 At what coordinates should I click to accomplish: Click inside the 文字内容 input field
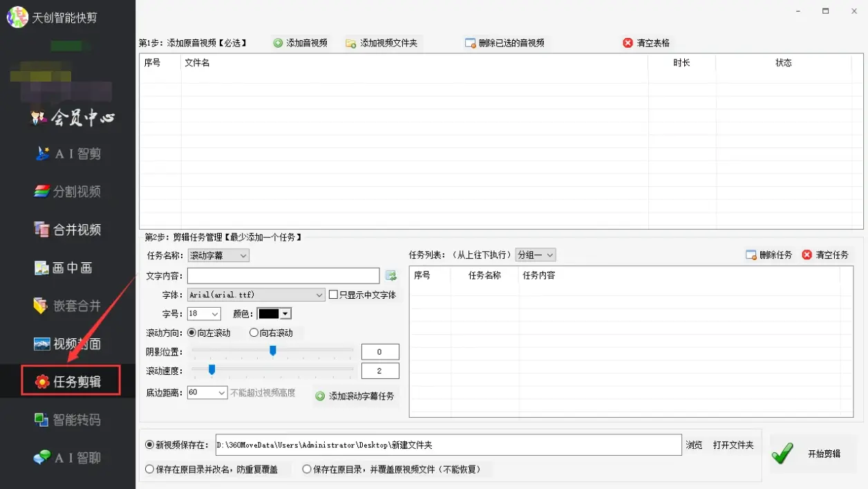click(x=283, y=275)
